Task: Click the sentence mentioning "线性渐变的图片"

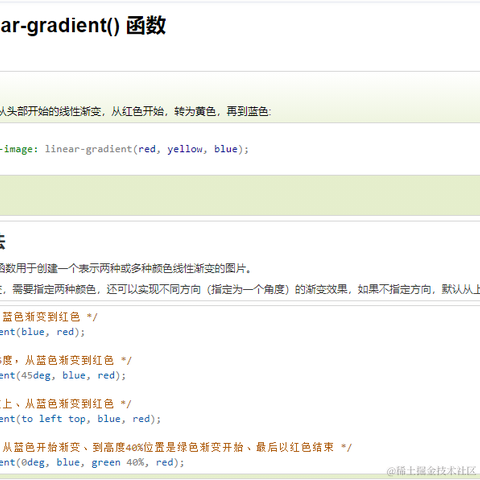Action: pyautogui.click(x=126, y=268)
